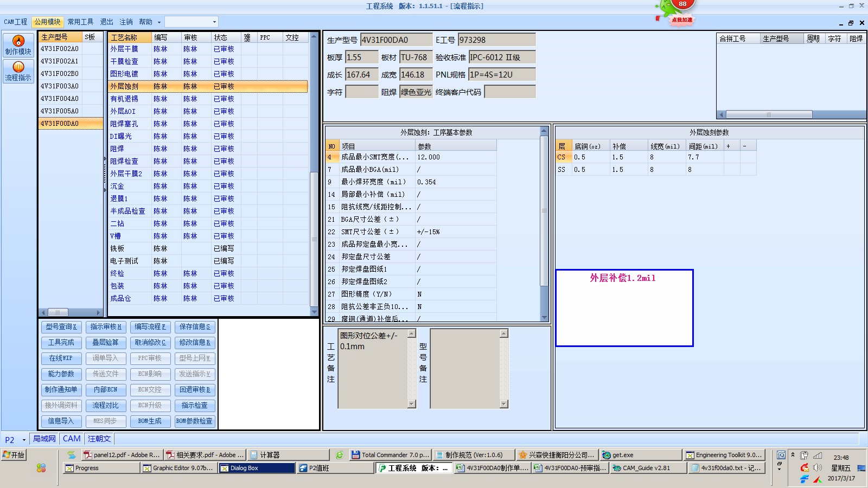Image resolution: width=868 pixels, height=488 pixels.
Task: Click the 最小焊环宽度 parameter row
Action: pyautogui.click(x=411, y=182)
